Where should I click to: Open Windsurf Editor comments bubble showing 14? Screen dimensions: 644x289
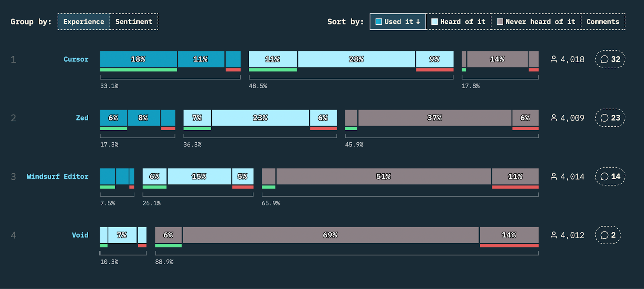tap(610, 176)
